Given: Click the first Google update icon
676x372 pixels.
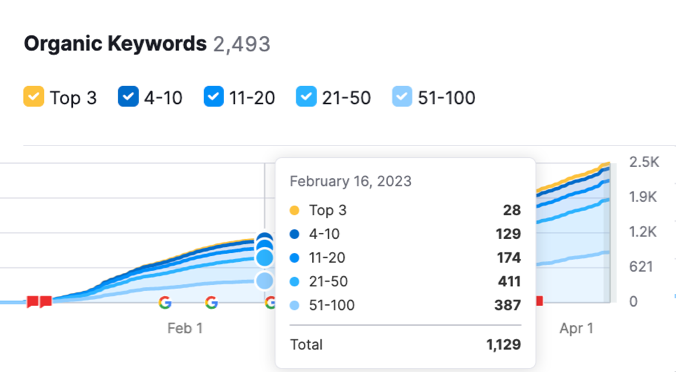Looking at the screenshot, I should pyautogui.click(x=165, y=303).
